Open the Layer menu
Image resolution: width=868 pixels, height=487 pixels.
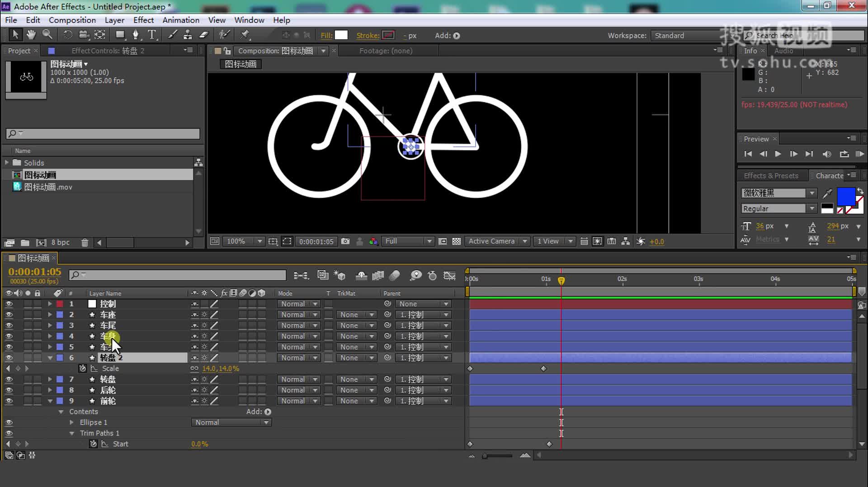(x=114, y=20)
